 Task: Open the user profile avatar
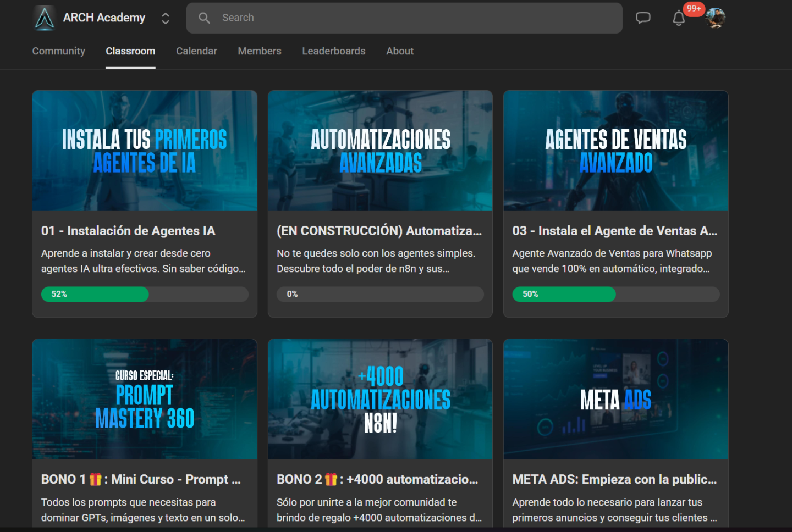pos(716,18)
